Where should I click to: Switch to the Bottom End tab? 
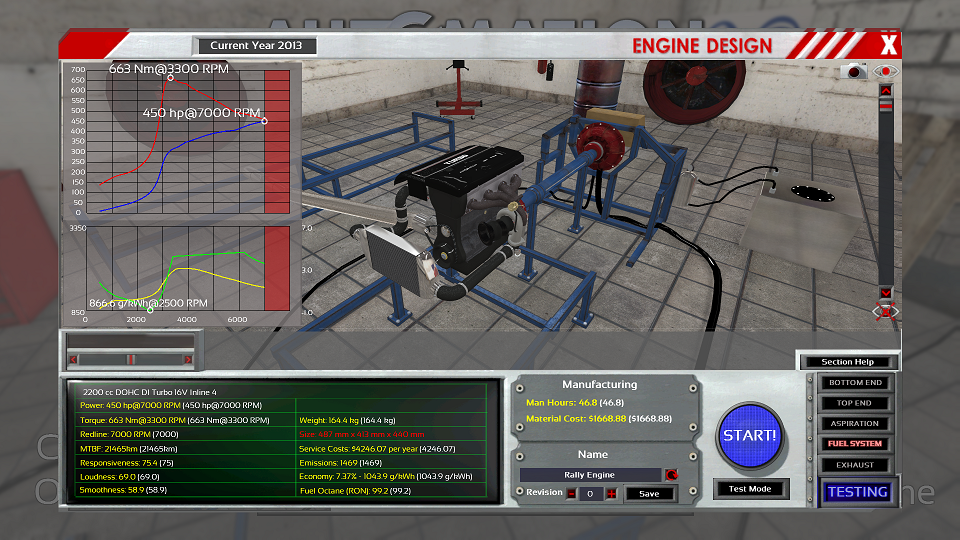[x=855, y=383]
